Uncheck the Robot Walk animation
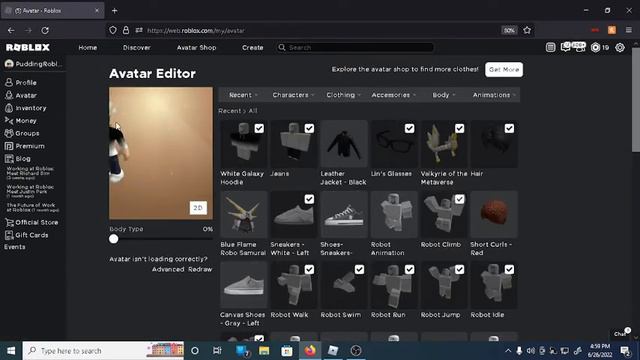This screenshot has height=360, width=640. (309, 269)
